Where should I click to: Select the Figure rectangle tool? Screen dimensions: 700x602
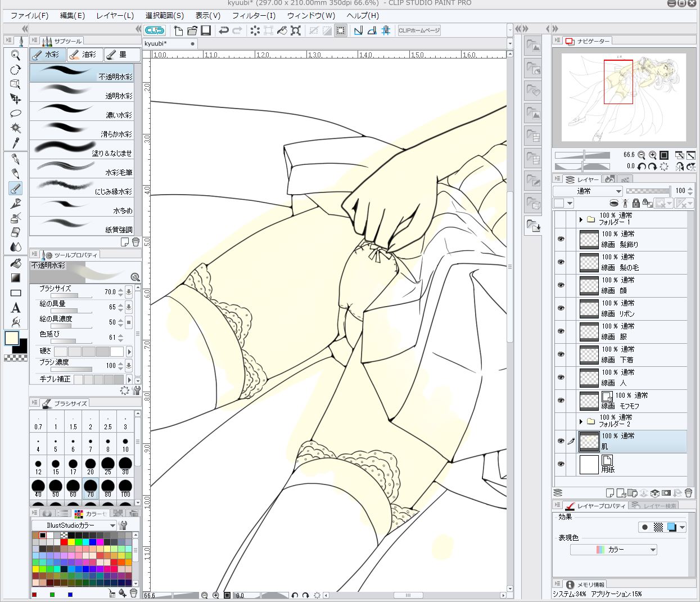point(16,293)
